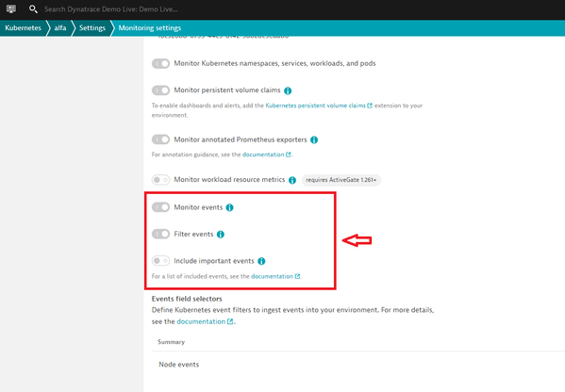The width and height of the screenshot is (565, 392).
Task: Toggle the Filter events switch
Action: click(160, 234)
